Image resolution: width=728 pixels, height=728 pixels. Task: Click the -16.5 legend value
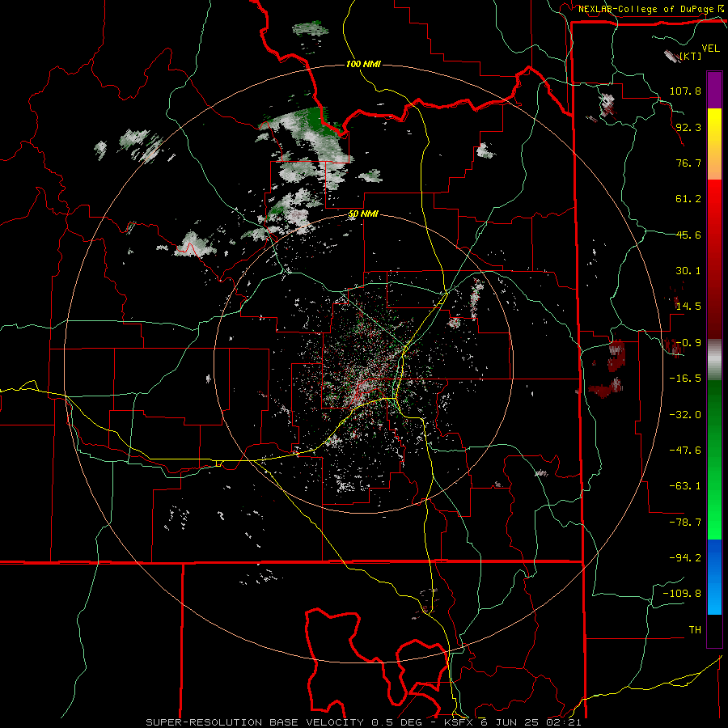(685, 379)
